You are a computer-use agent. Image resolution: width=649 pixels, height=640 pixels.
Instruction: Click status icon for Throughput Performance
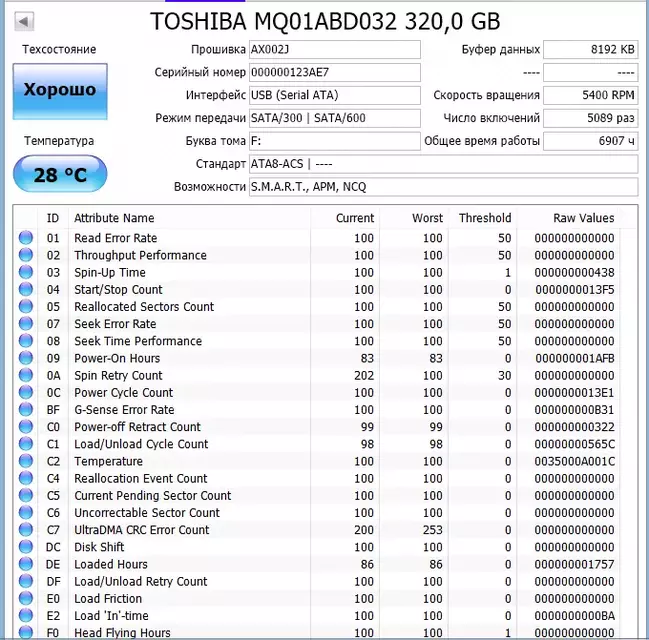[26, 255]
